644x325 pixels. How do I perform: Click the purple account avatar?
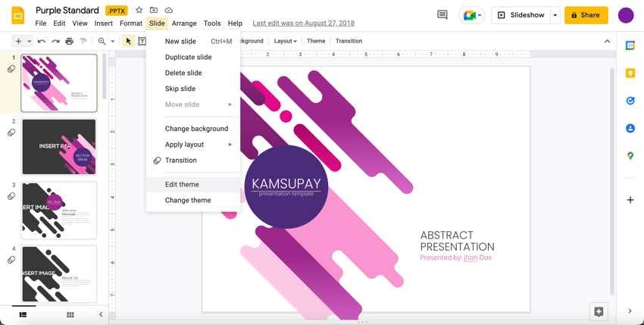click(x=626, y=15)
